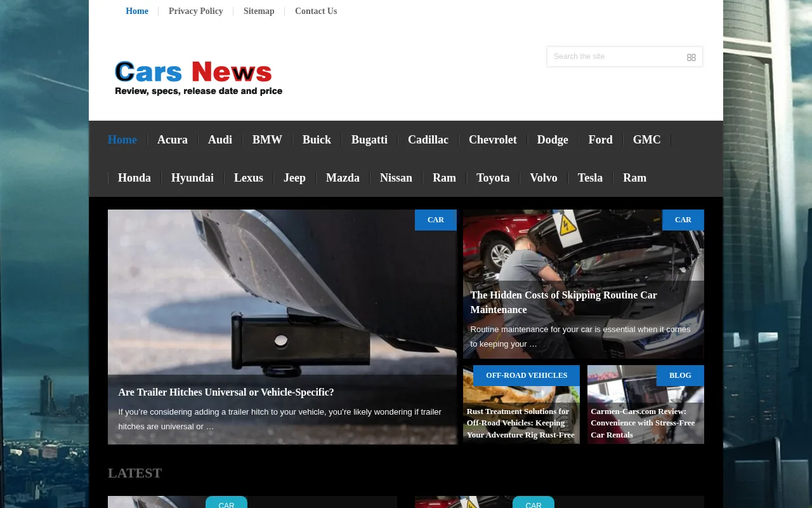Open the Sitemap page
Image resolution: width=812 pixels, height=508 pixels.
[x=259, y=11]
